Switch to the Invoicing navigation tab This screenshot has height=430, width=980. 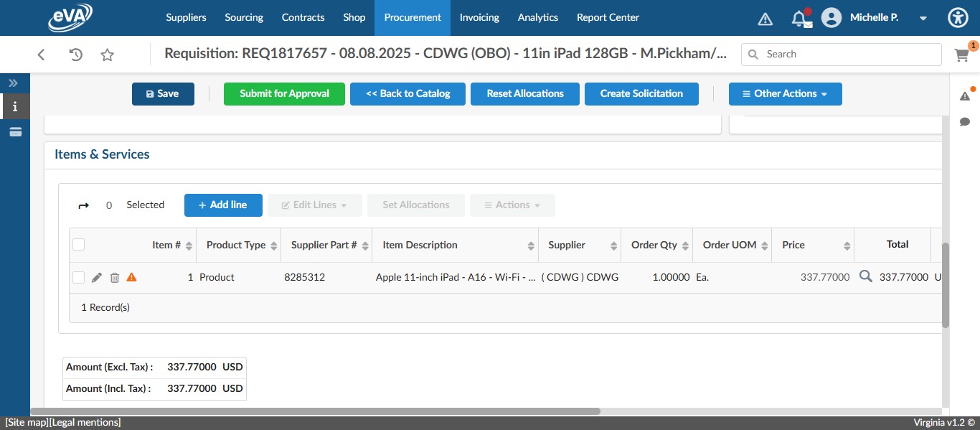[479, 17]
